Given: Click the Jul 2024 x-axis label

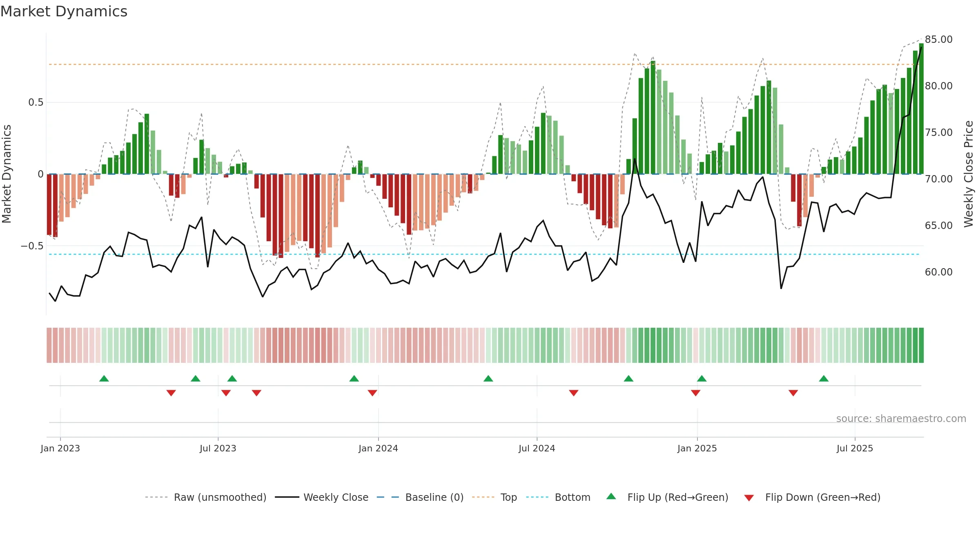Looking at the screenshot, I should [537, 448].
